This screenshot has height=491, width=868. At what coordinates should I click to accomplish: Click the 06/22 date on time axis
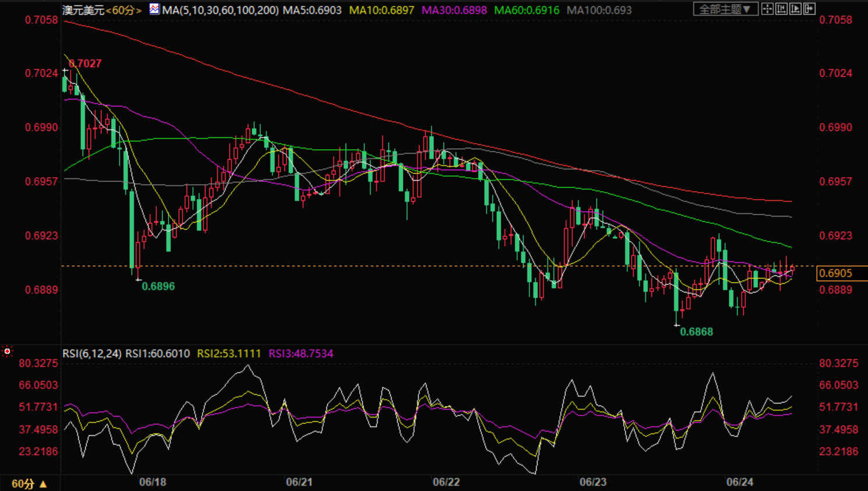point(446,482)
